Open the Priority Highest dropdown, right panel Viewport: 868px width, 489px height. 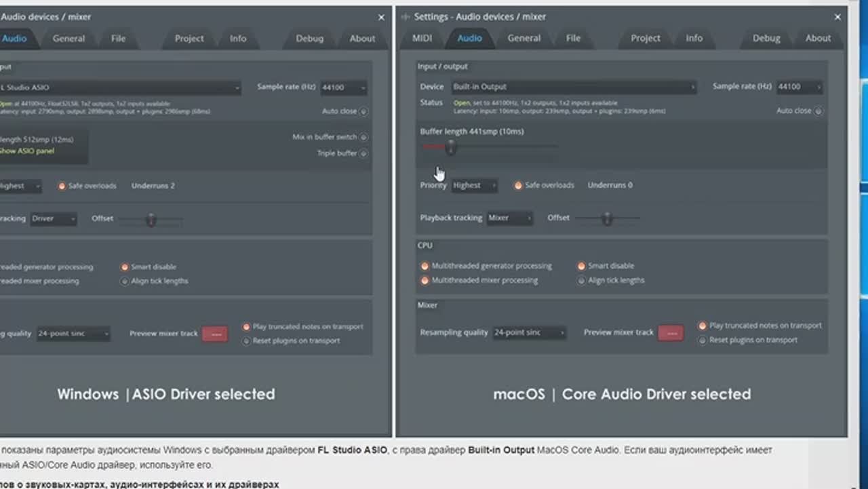(474, 185)
